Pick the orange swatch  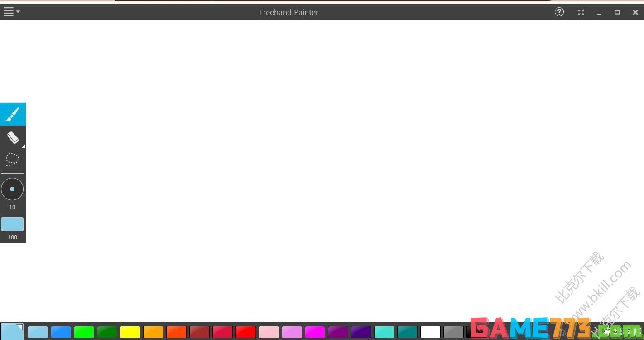pyautogui.click(x=153, y=332)
